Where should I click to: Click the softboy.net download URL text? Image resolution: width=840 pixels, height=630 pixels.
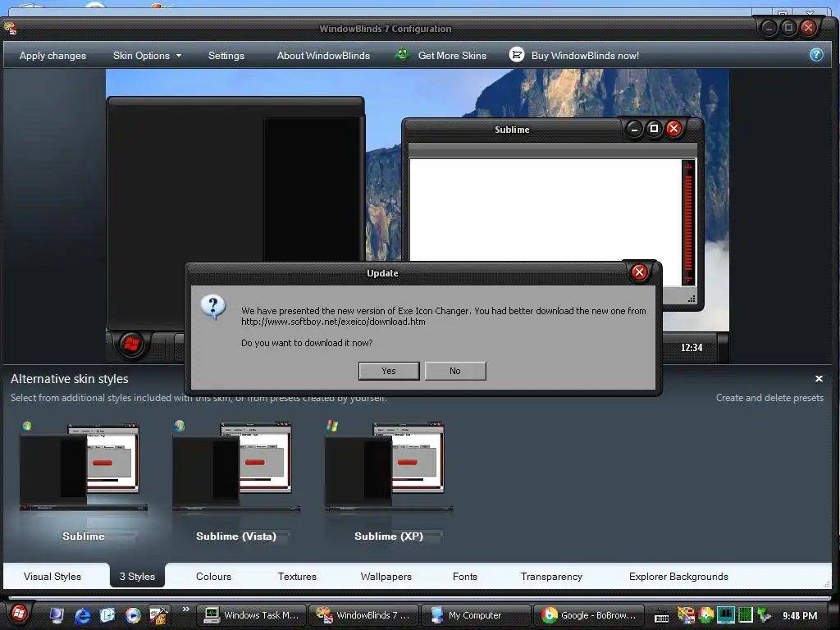click(x=333, y=322)
